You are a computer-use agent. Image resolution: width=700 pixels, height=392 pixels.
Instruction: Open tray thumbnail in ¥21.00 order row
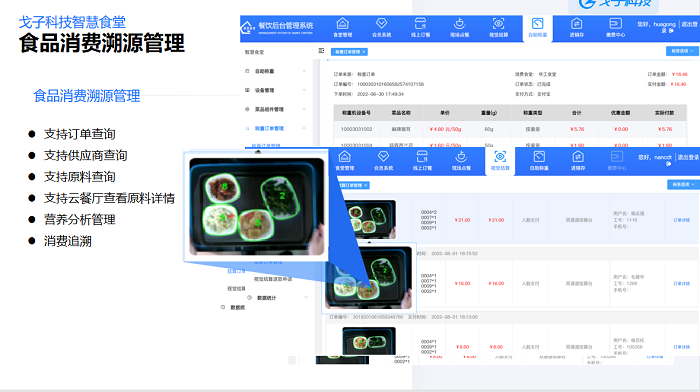click(x=369, y=219)
